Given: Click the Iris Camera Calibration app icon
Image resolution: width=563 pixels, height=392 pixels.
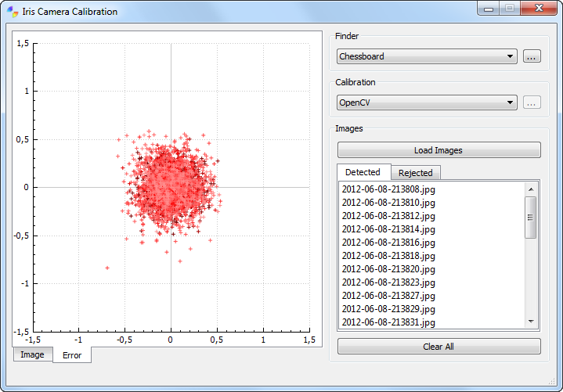Looking at the screenshot, I should pyautogui.click(x=13, y=12).
